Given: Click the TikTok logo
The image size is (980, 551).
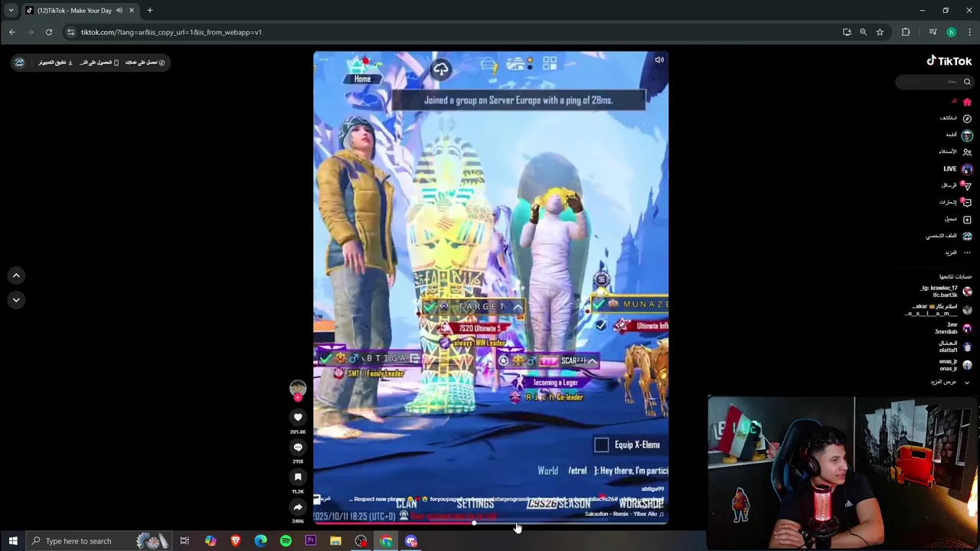Looking at the screenshot, I should [949, 61].
